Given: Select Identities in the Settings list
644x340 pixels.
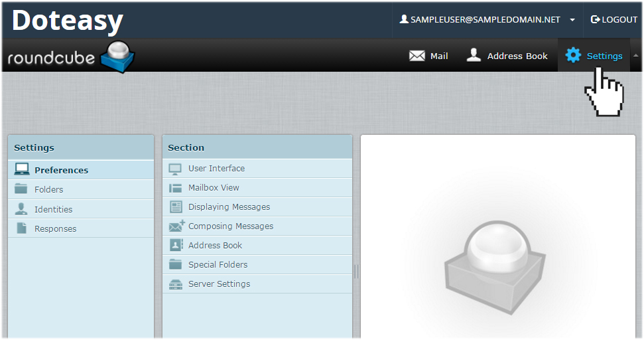Looking at the screenshot, I should click(81, 209).
